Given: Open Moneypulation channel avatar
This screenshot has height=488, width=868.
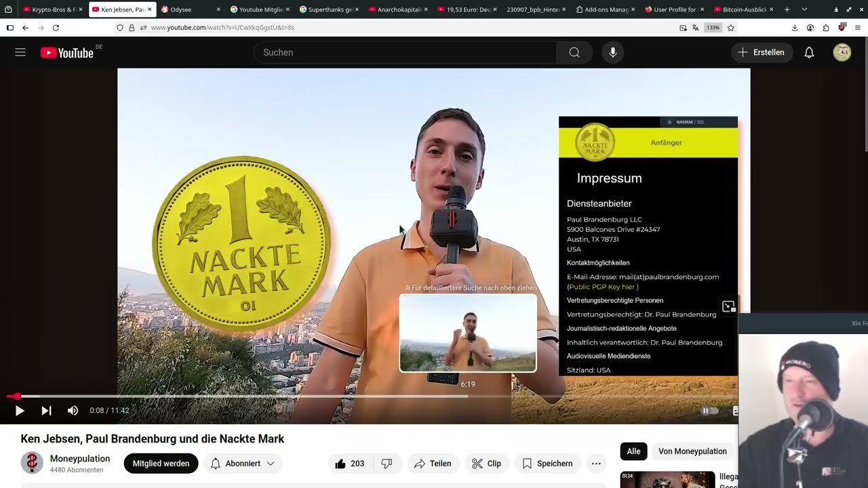Looking at the screenshot, I should pyautogui.click(x=32, y=463).
